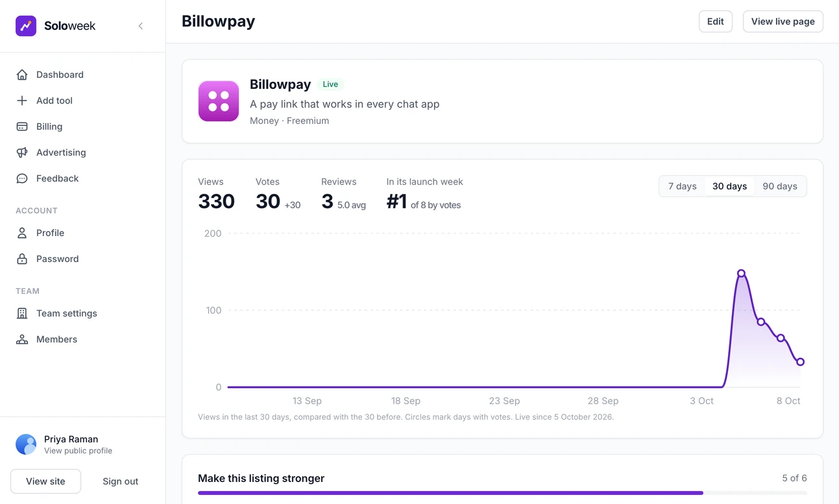Open Profile account settings label
The image size is (839, 504).
click(50, 233)
